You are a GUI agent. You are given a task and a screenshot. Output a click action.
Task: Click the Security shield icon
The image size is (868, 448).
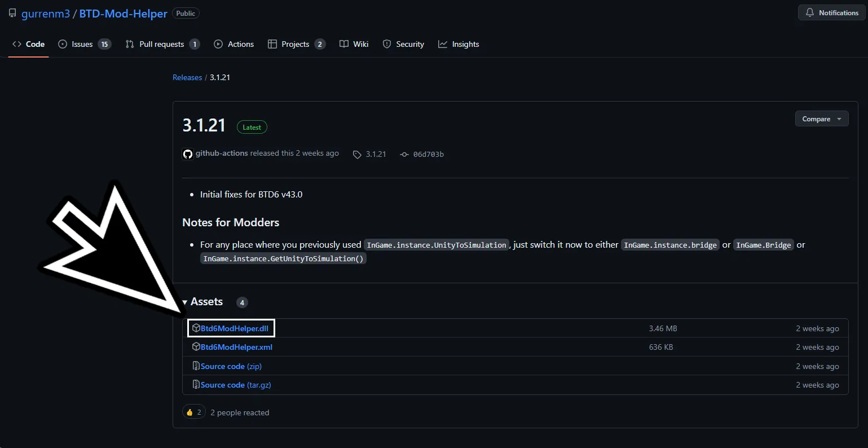click(387, 43)
